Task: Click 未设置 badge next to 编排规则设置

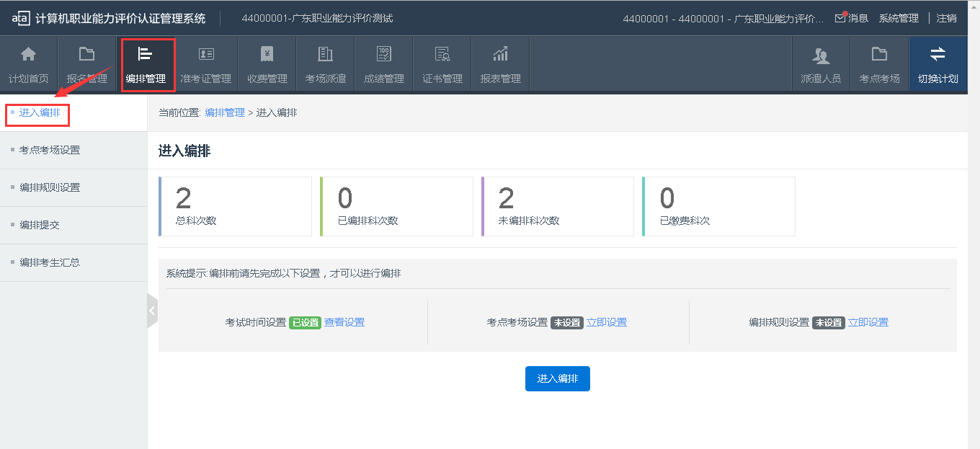Action: 829,323
